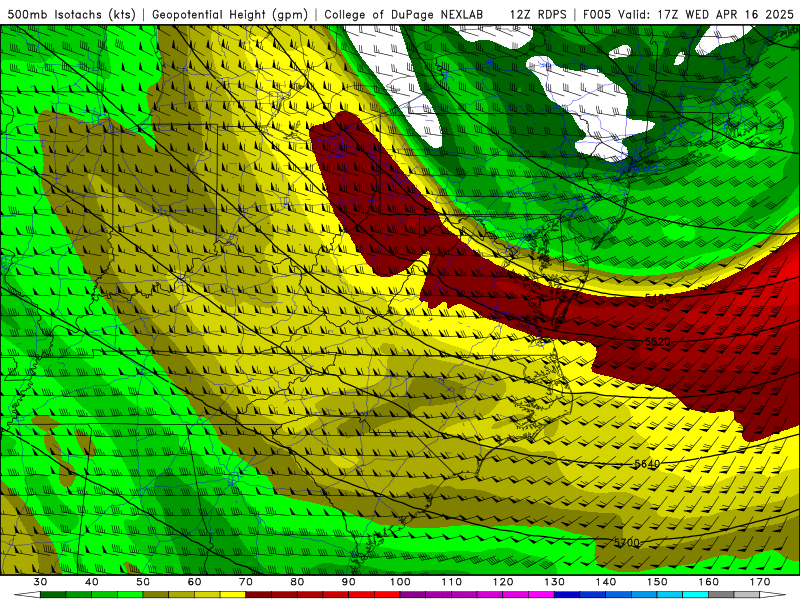Click the legend number 90
This screenshot has height=600, width=800.
tap(349, 582)
